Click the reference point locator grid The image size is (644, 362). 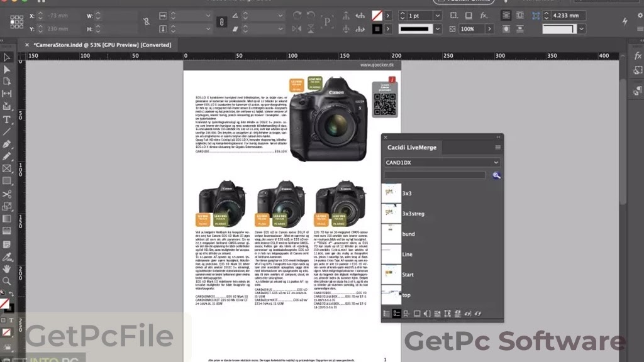[17, 22]
